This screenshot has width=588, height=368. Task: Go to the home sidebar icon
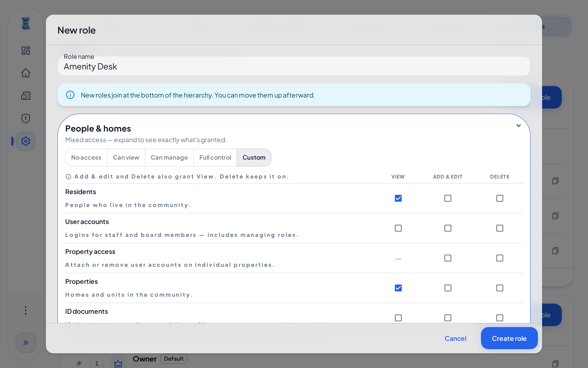pyautogui.click(x=25, y=73)
